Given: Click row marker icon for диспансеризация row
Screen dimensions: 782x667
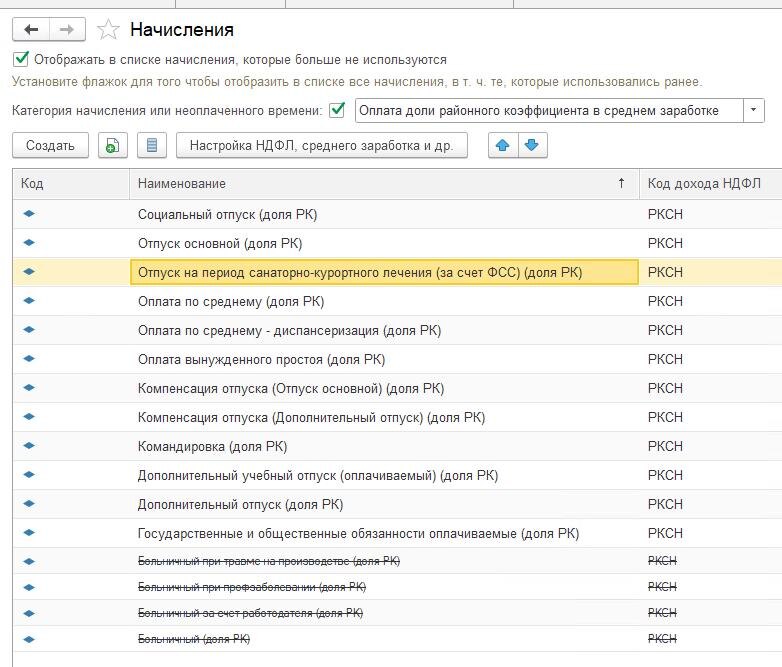Looking at the screenshot, I should tap(29, 329).
